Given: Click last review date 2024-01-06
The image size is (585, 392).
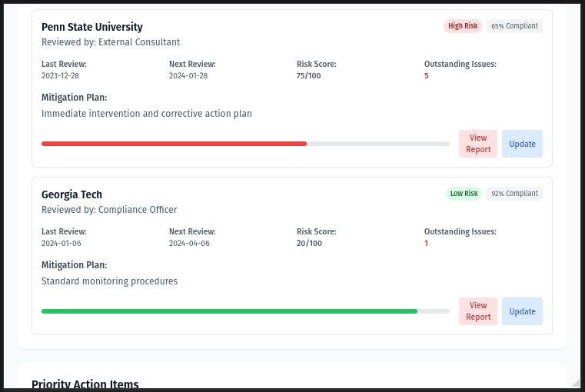Looking at the screenshot, I should (x=61, y=243).
